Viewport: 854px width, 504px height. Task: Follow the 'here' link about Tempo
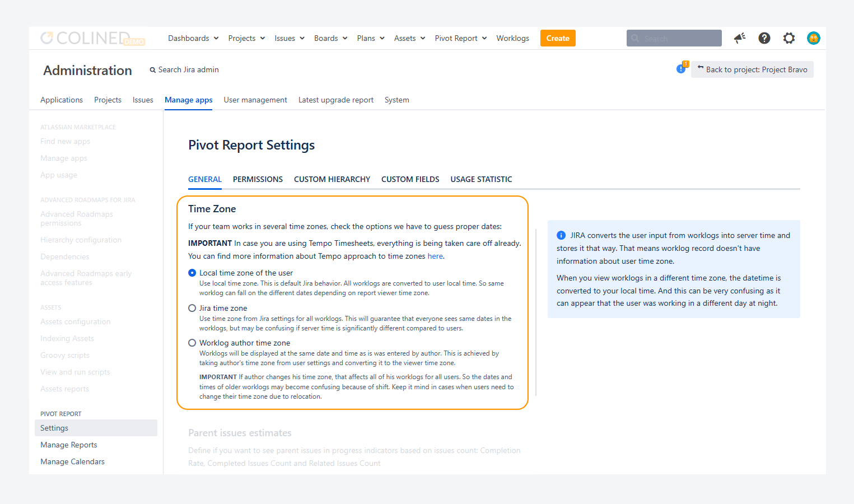click(x=435, y=256)
